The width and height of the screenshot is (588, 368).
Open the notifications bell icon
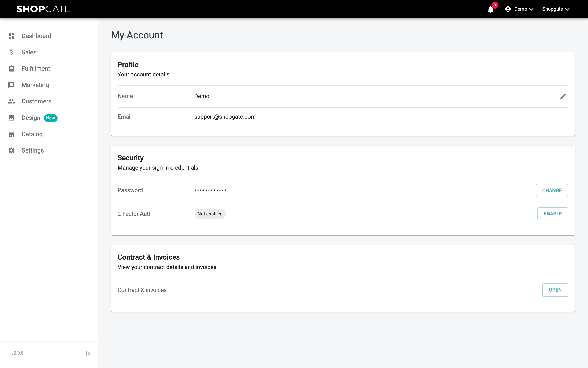click(x=490, y=9)
